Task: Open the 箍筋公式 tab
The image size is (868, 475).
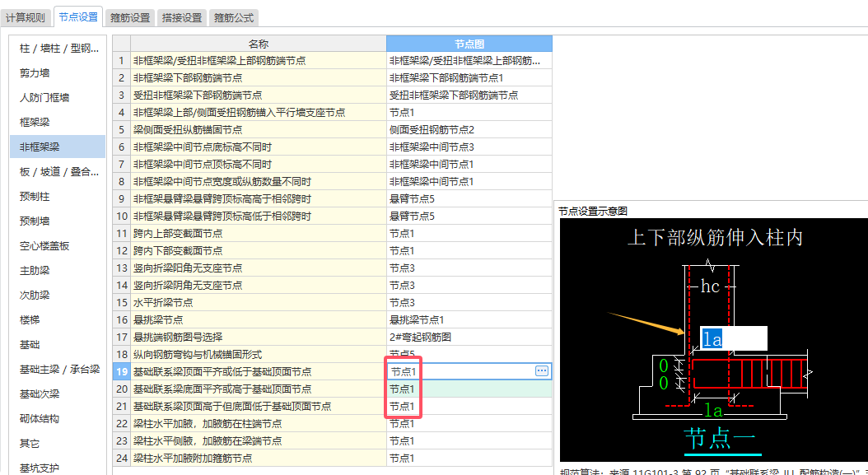Action: [234, 18]
